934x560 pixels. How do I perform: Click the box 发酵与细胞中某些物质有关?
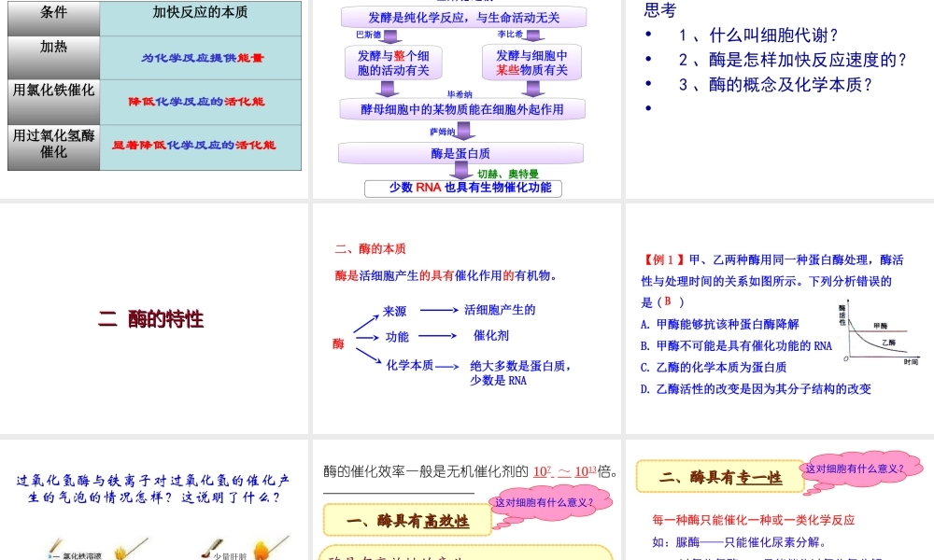(x=531, y=63)
